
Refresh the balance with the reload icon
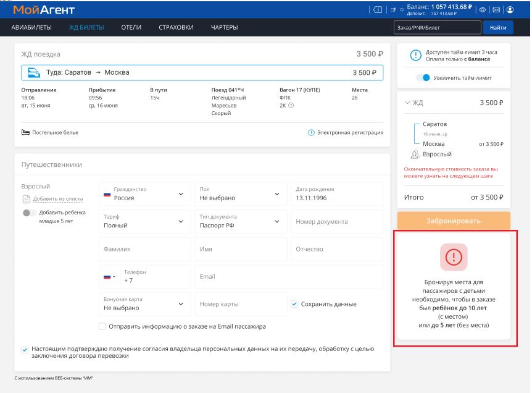click(402, 10)
